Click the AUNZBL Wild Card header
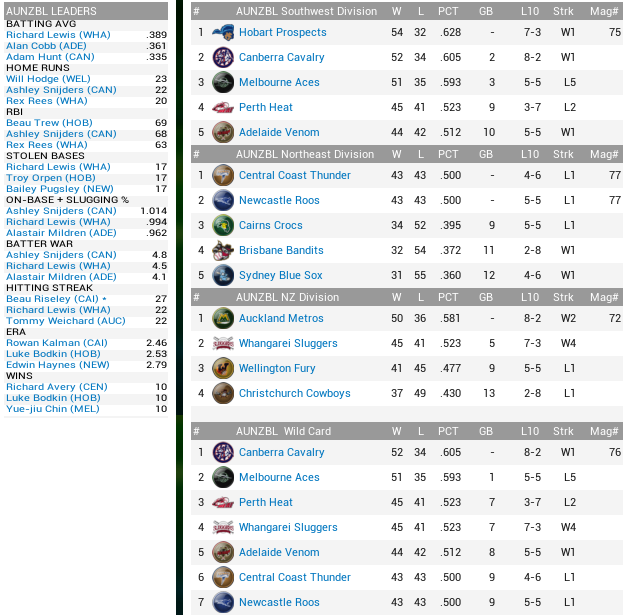 pyautogui.click(x=283, y=431)
